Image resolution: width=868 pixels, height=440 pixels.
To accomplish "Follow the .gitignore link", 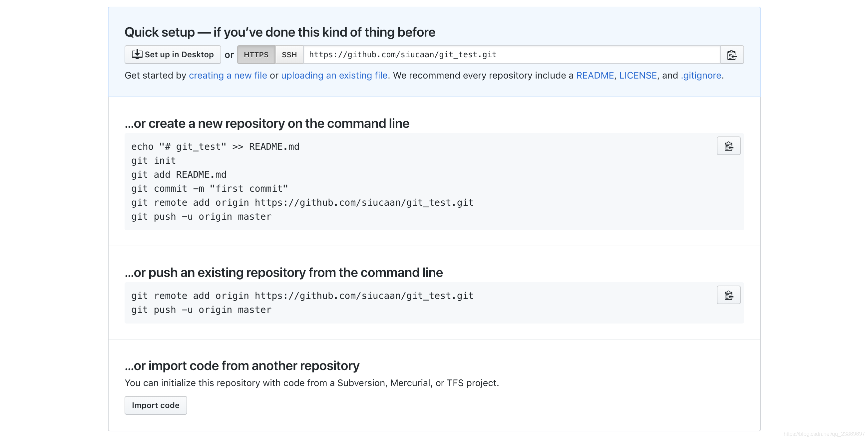I will (x=701, y=76).
